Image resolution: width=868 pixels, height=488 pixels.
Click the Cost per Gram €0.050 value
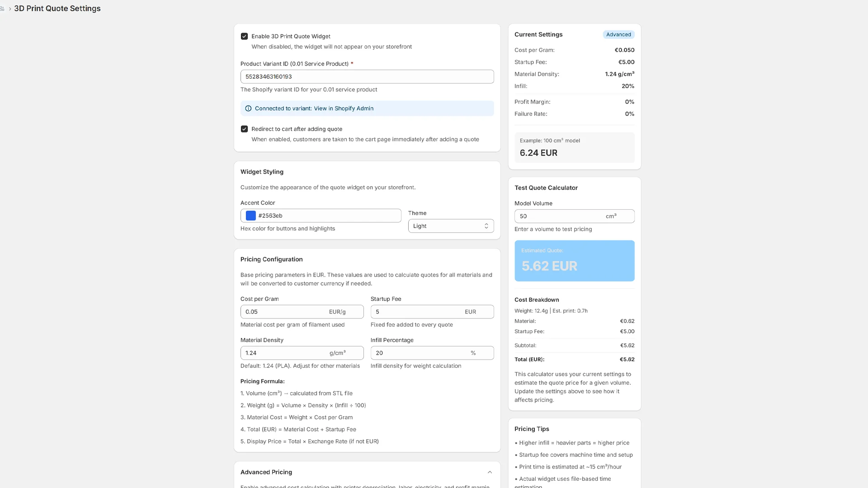pos(624,50)
